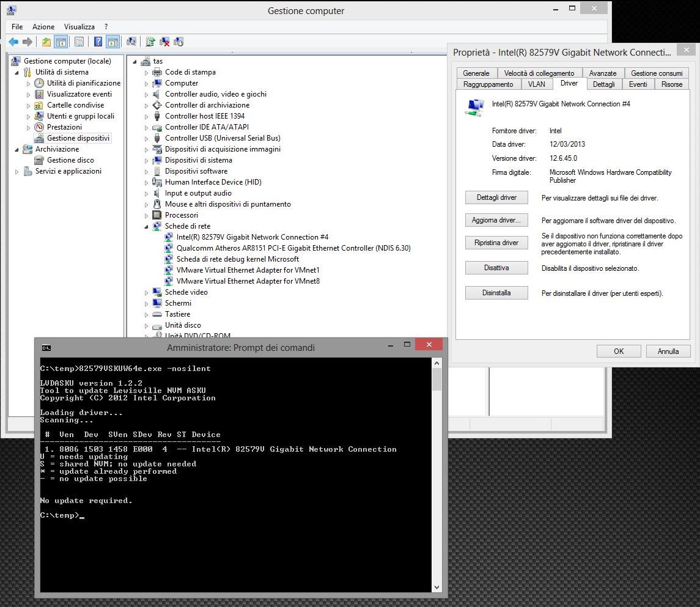
Task: Expand the Processori node
Action: click(146, 216)
